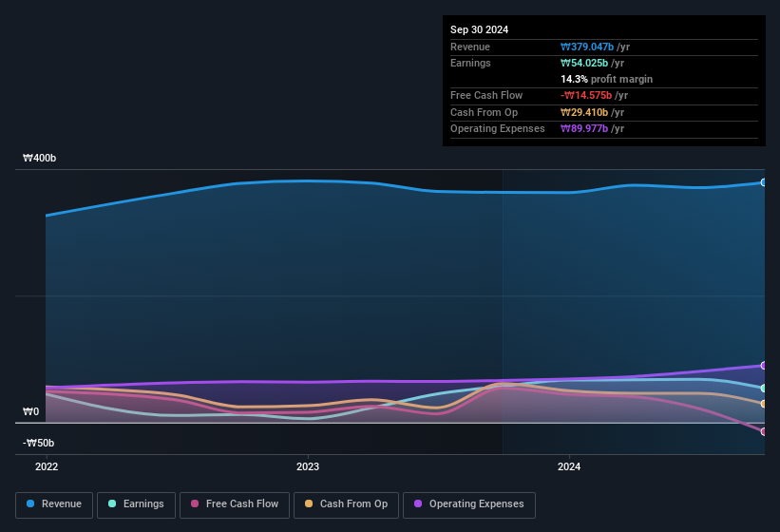The image size is (780, 532).
Task: Click the Free Cash Flow label in tooltip
Action: 486,95
